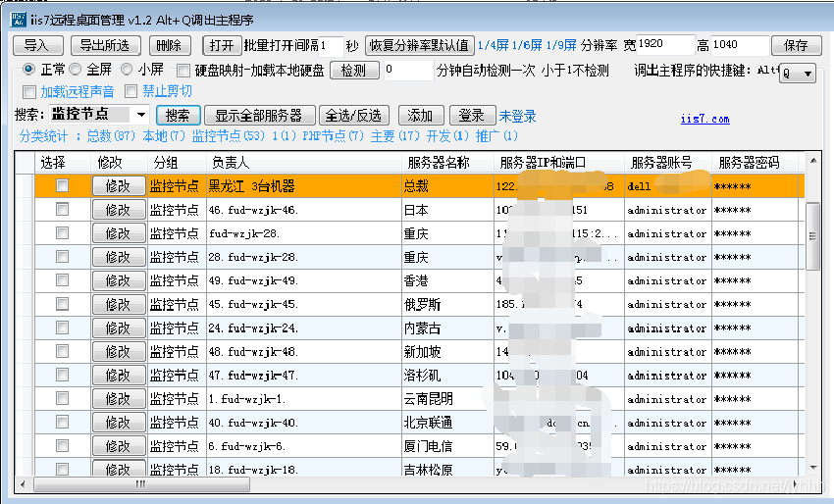Viewport: 834px width, 504px height.
Task: Filter by 主要(17) category
Action: 395,136
